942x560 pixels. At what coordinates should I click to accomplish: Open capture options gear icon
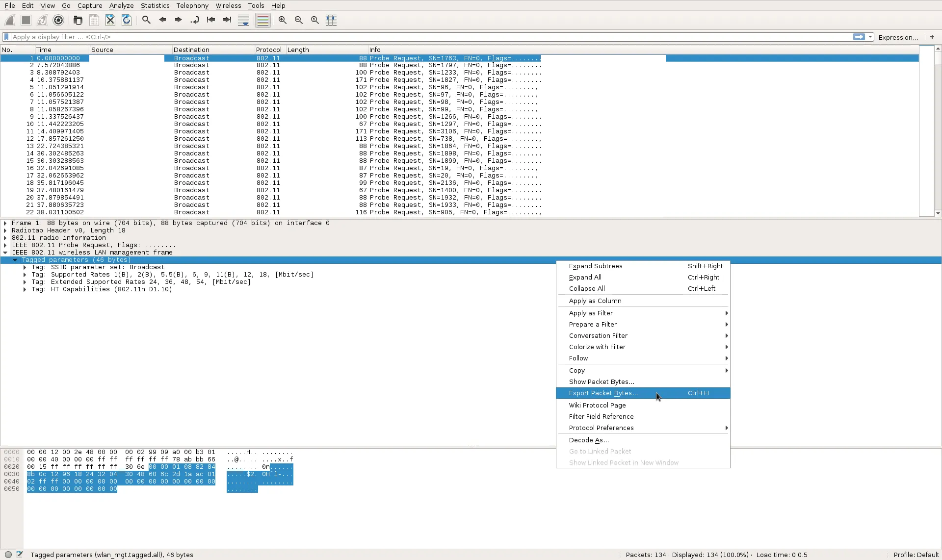click(58, 20)
